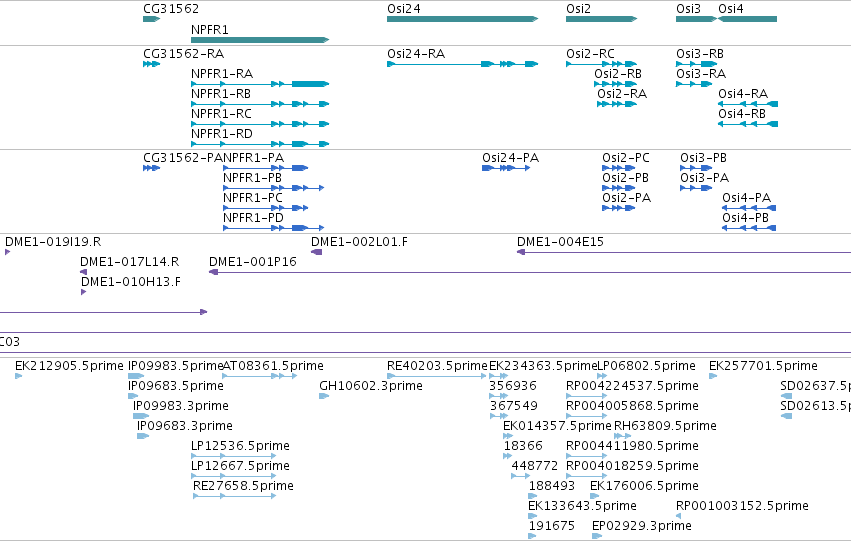Image resolution: width=851 pixels, height=541 pixels.
Task: Click the IP09683.3prime EST
Action: tap(143, 436)
